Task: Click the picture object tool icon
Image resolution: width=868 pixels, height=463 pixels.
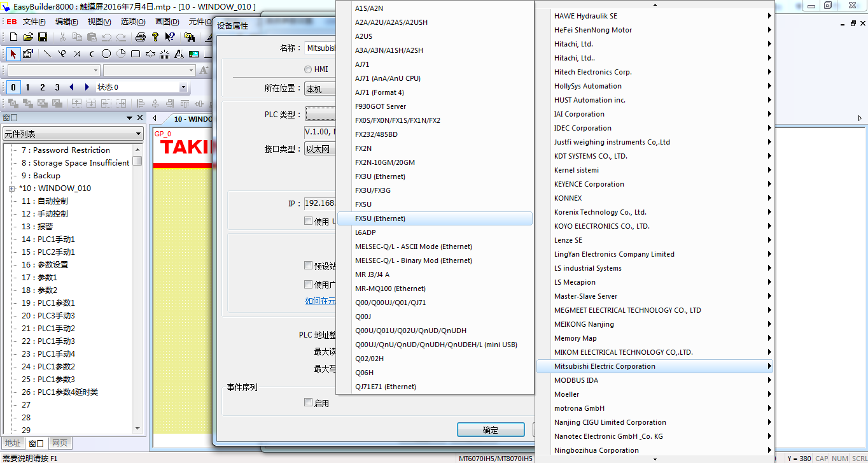Action: coord(194,54)
